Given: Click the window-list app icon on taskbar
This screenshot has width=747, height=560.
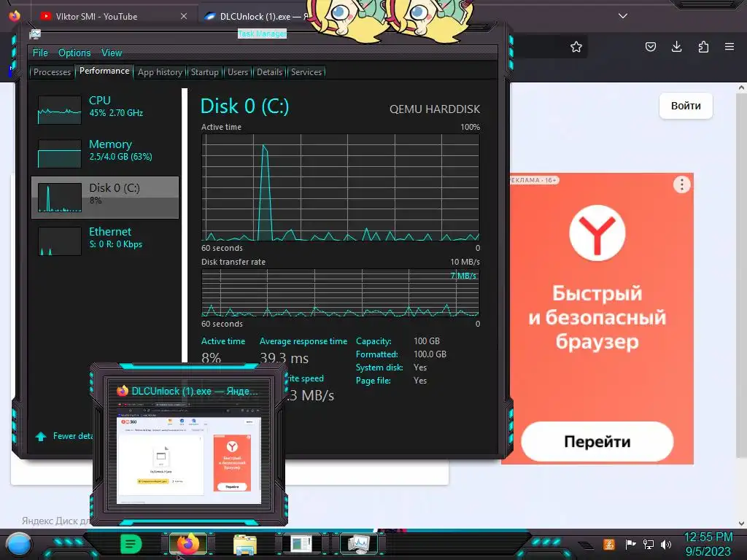Looking at the screenshot, I should pyautogui.click(x=301, y=544).
